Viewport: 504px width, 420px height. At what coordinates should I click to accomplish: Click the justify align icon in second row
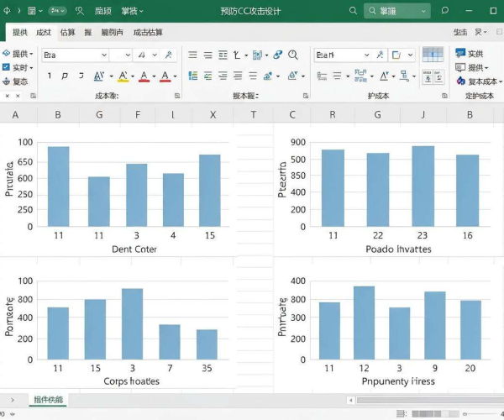238,76
